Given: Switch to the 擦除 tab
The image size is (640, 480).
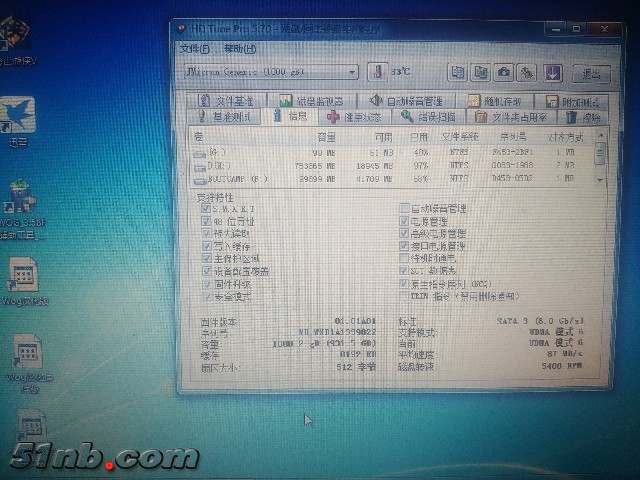Looking at the screenshot, I should [583, 118].
